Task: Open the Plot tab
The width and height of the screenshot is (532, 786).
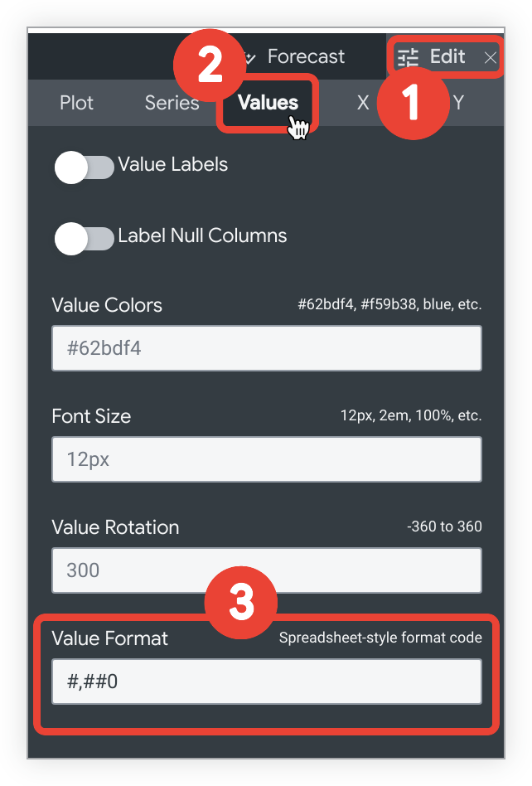Action: click(76, 103)
